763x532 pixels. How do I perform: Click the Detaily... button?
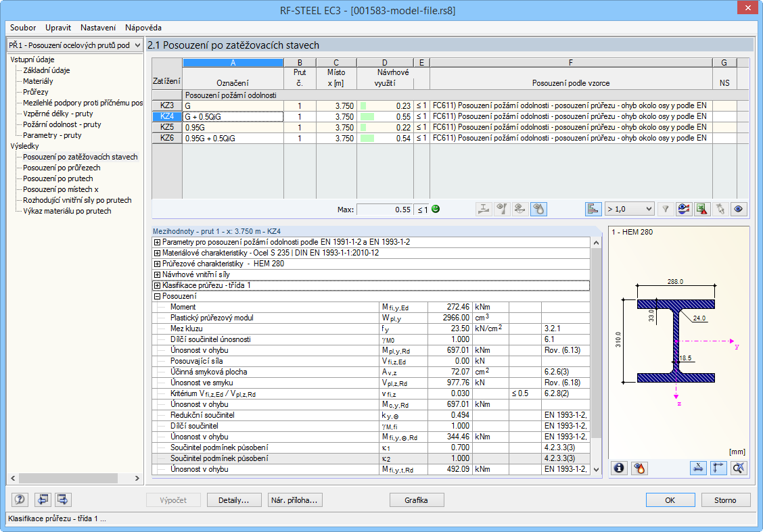click(234, 500)
